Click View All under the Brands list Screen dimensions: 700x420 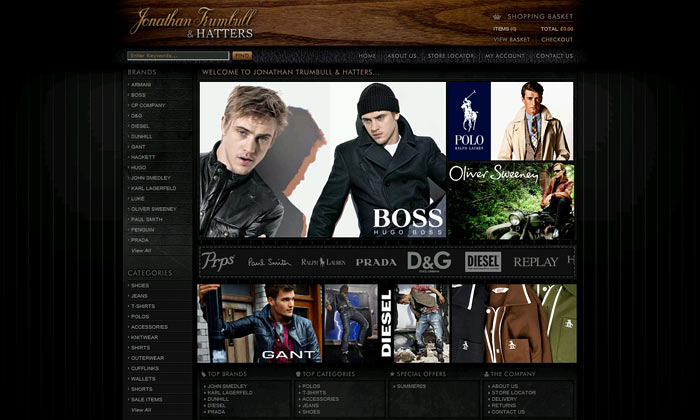tap(141, 250)
